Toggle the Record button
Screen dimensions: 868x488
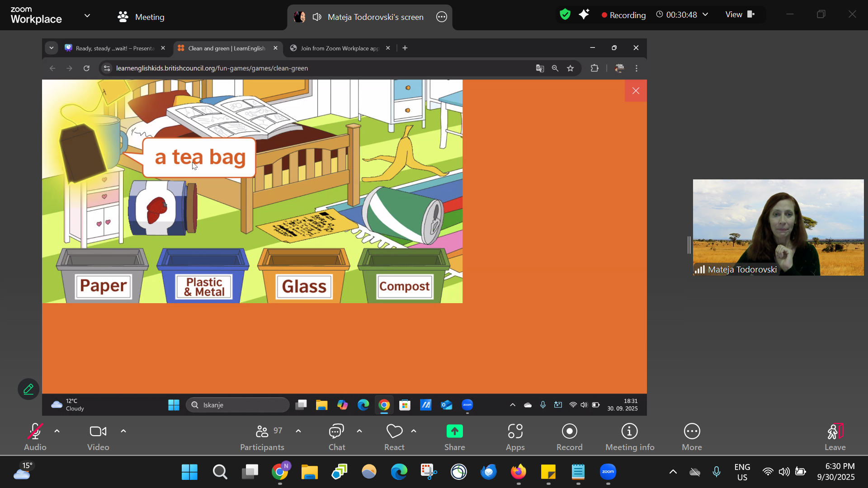click(569, 436)
